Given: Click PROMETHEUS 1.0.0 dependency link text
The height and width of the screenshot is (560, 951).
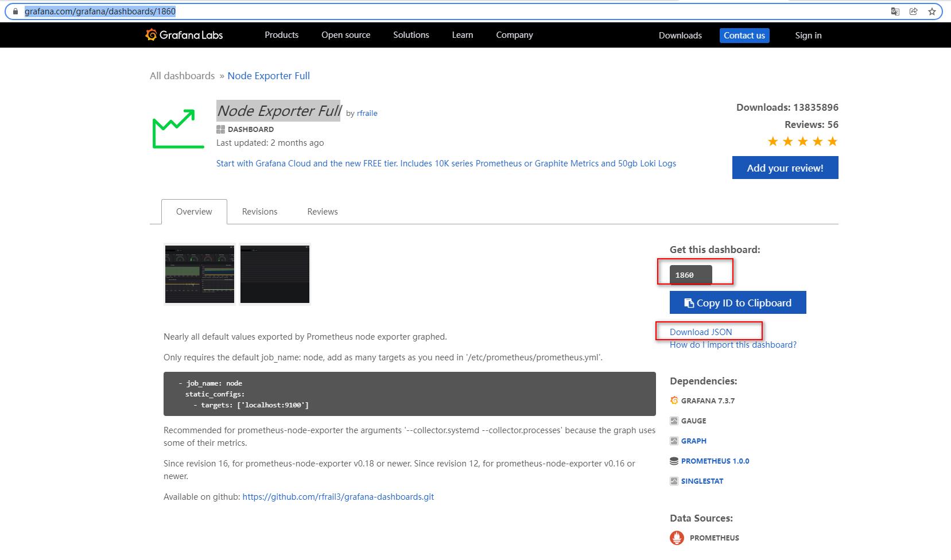Looking at the screenshot, I should pyautogui.click(x=715, y=461).
